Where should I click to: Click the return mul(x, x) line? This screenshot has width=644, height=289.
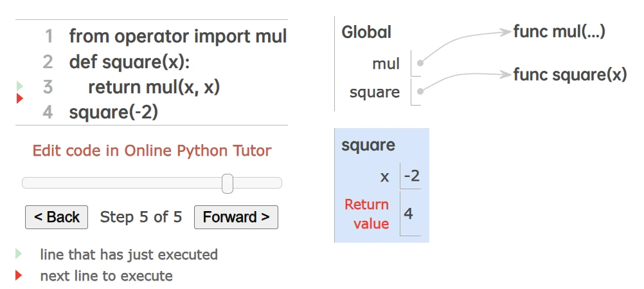tap(154, 87)
